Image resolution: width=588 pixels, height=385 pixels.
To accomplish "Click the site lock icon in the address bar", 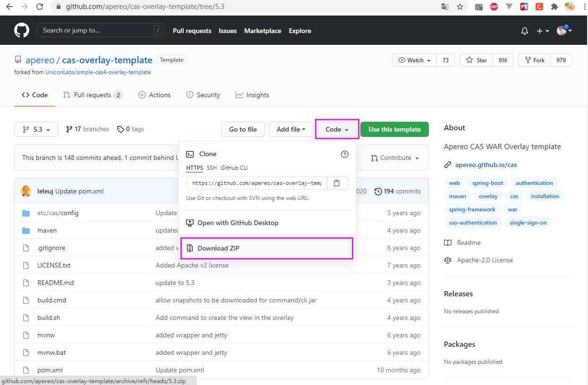I will coord(59,7).
